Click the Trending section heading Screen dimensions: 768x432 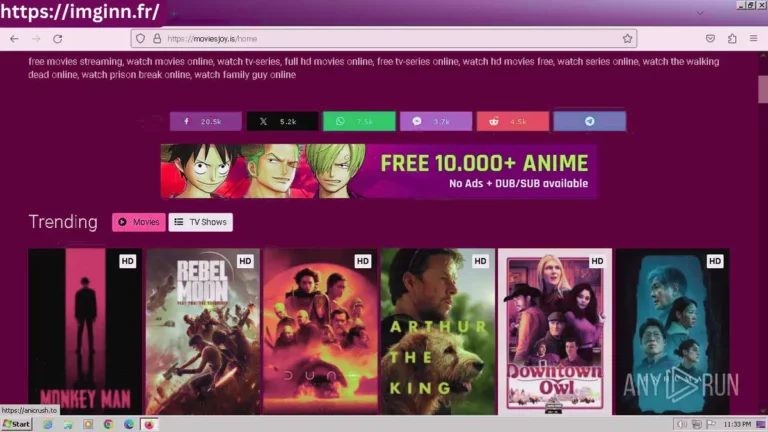point(63,222)
